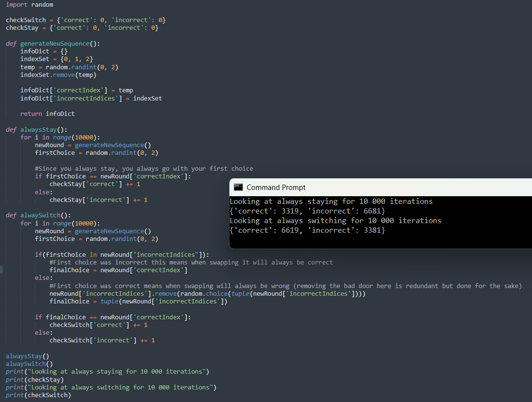Click the 'if finalChoice ==' condition line
Viewport: 532px width, 402px height.
click(x=113, y=317)
